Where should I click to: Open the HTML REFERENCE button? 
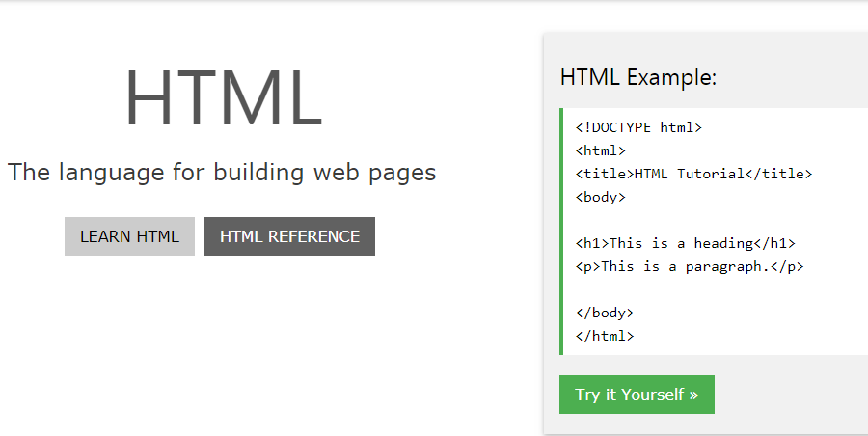click(289, 236)
